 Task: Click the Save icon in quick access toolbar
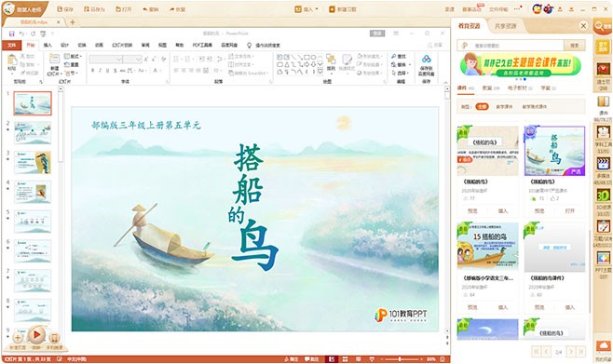pos(11,34)
